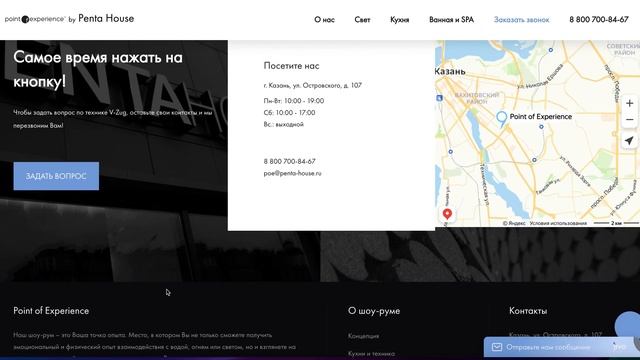The image size is (640, 360).
Task: Open the Ванная и SPA menu item
Action: 451,20
